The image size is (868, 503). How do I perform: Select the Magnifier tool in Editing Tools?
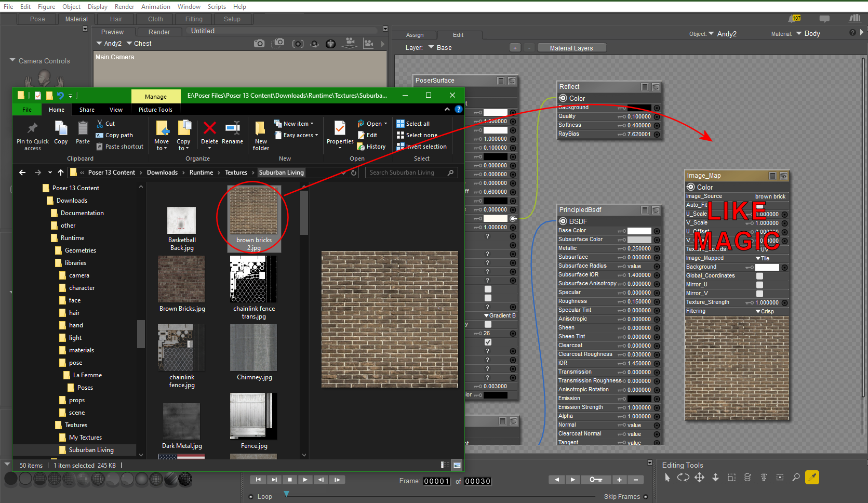point(796,477)
